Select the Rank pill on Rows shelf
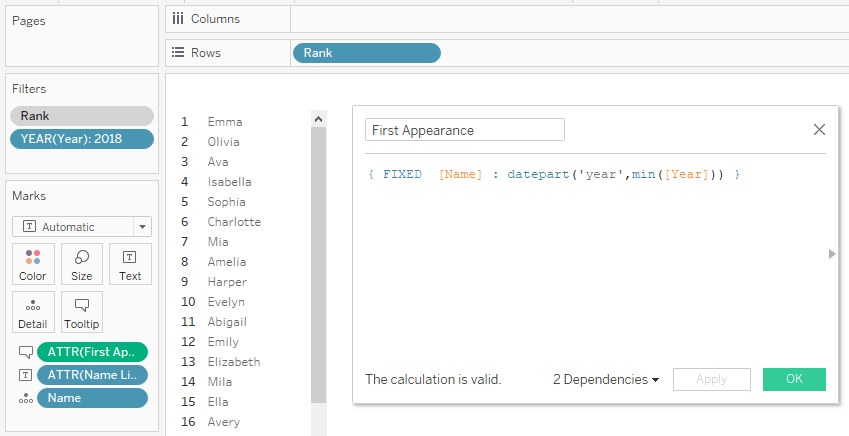 365,53
